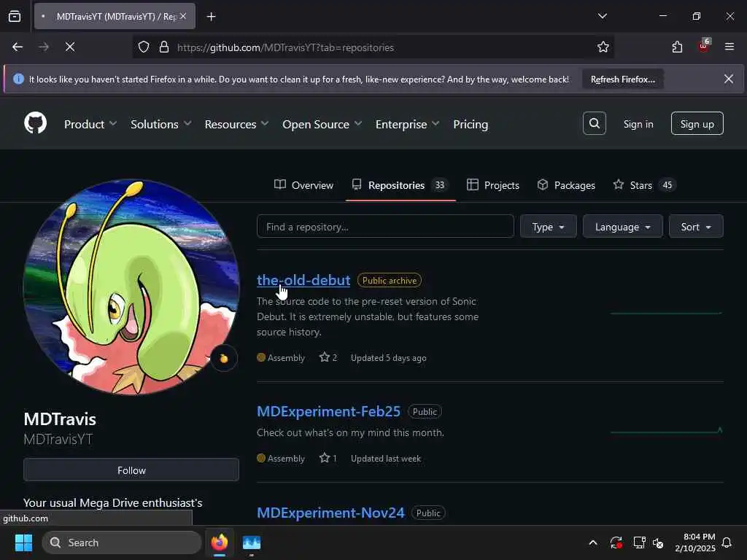
Task: Open the Windows Start button
Action: tap(23, 542)
